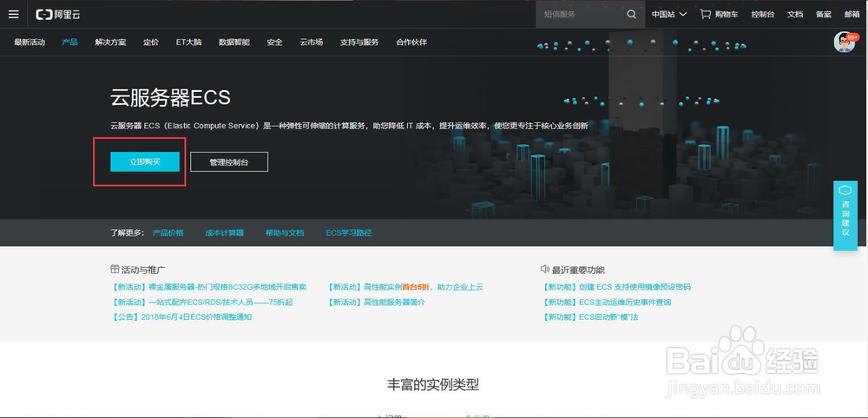
Task: Open 创建 ECS 支持使用镜像预设密码 link
Action: click(x=616, y=287)
